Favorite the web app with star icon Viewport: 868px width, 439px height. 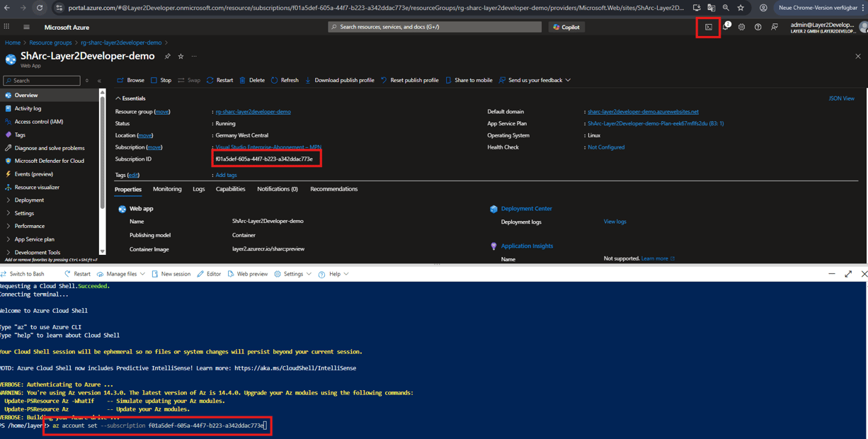tap(181, 56)
